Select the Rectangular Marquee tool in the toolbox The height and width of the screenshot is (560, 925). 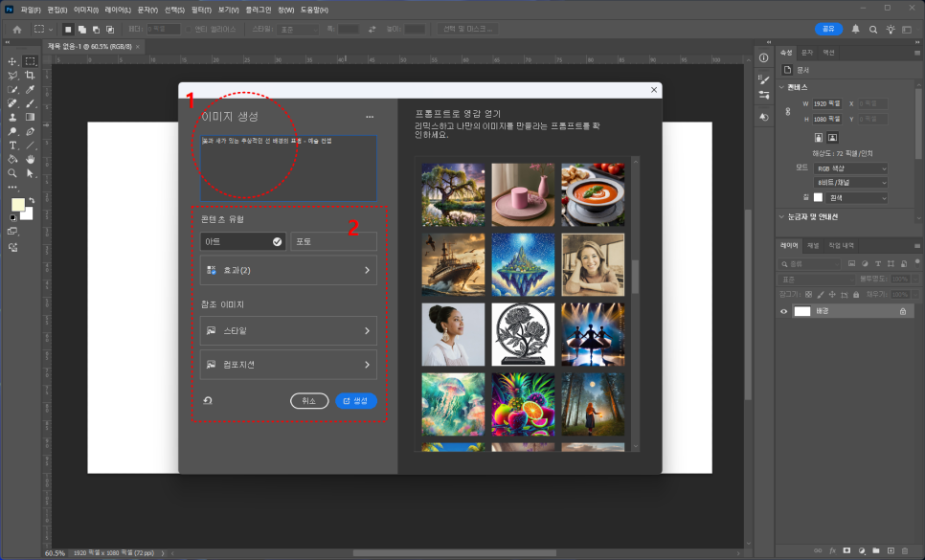30,61
